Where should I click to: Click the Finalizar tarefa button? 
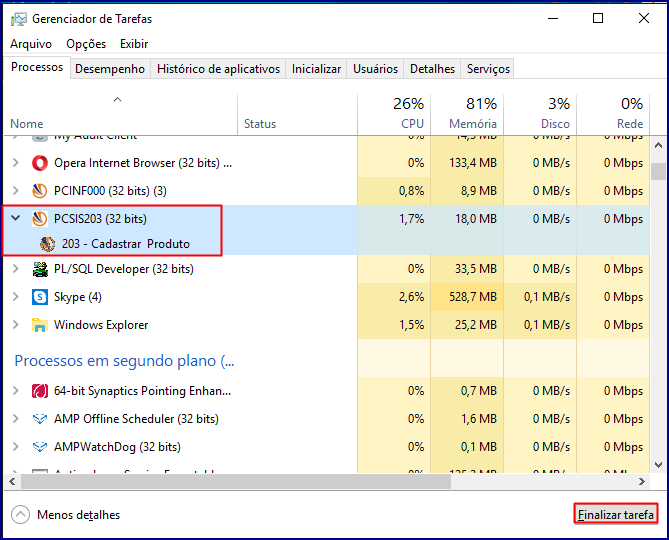coord(616,514)
